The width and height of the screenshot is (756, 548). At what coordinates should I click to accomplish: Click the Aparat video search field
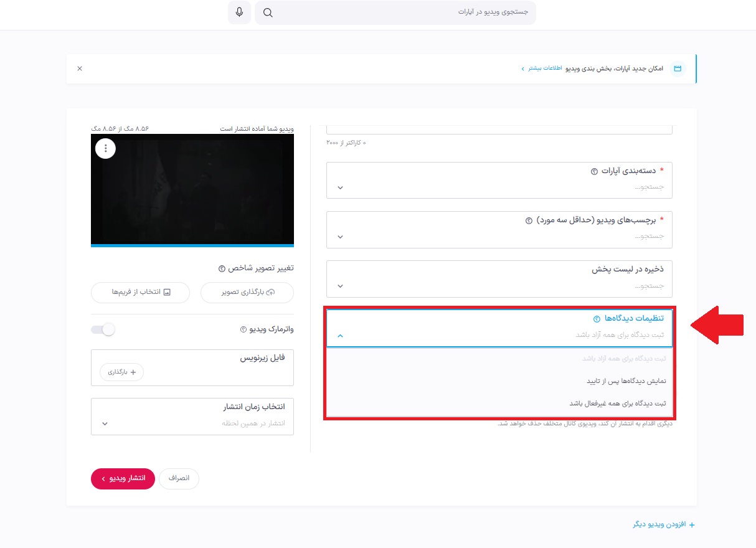pyautogui.click(x=395, y=12)
